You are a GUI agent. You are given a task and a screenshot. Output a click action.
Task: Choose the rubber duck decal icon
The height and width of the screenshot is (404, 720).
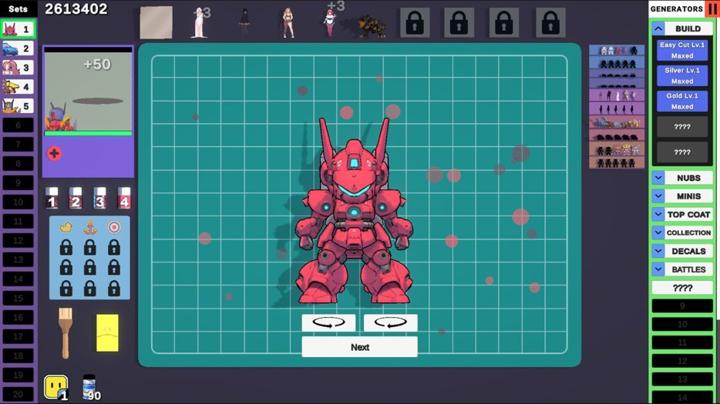point(66,227)
